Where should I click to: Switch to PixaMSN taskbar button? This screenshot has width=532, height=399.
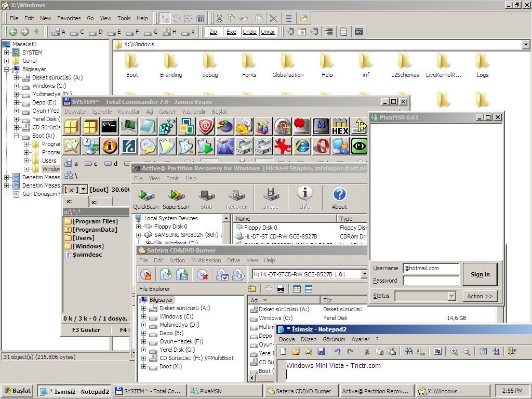(225, 391)
